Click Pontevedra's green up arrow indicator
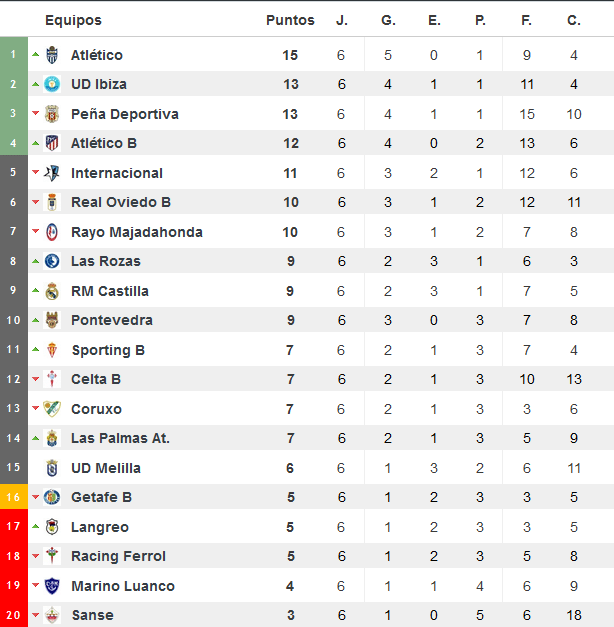The width and height of the screenshot is (614, 627). click(36, 320)
